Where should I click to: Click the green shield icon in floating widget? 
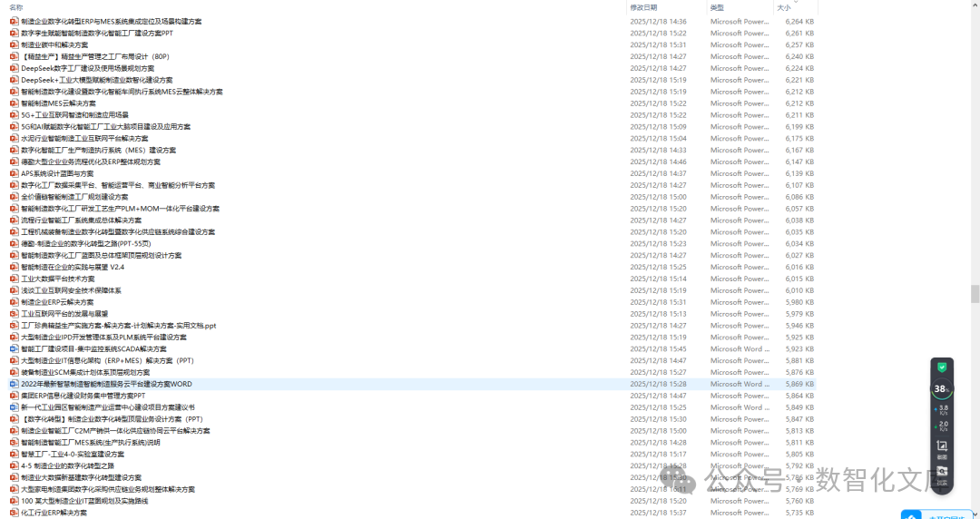942,367
